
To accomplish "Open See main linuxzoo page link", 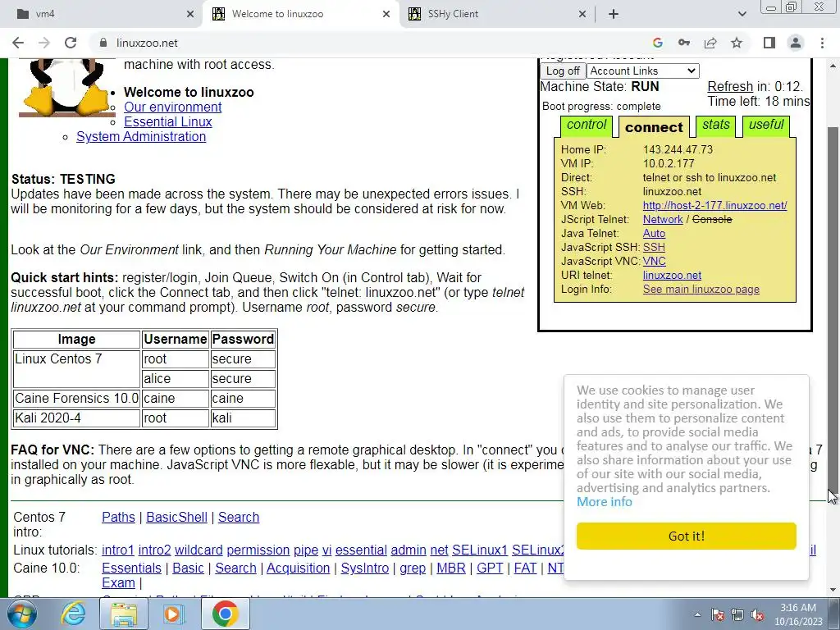I will pyautogui.click(x=701, y=290).
